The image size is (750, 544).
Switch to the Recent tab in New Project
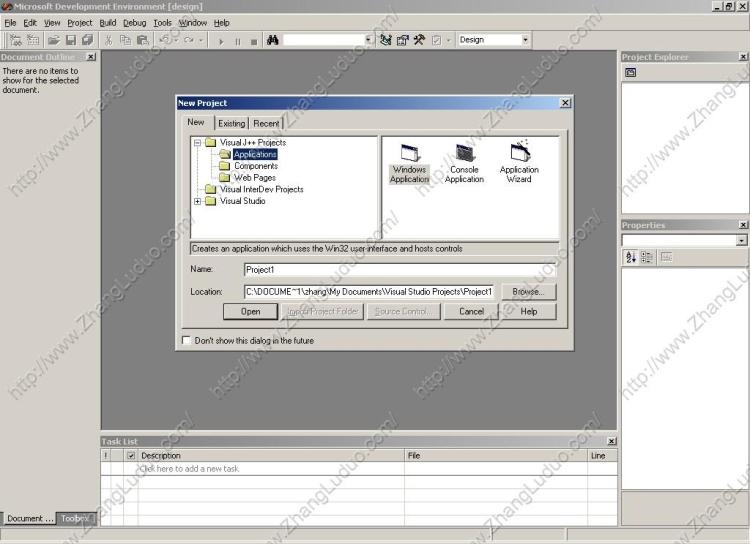pos(266,123)
